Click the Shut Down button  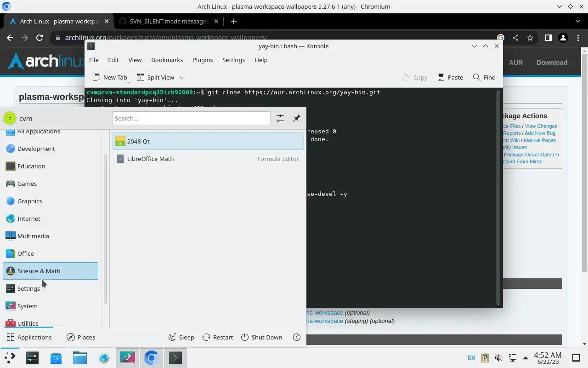261,337
